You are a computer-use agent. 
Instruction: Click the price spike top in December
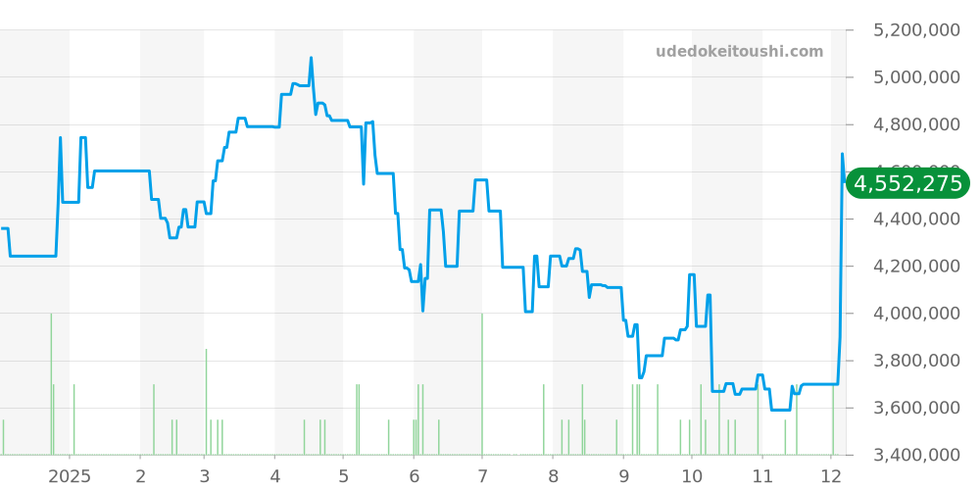point(842,154)
